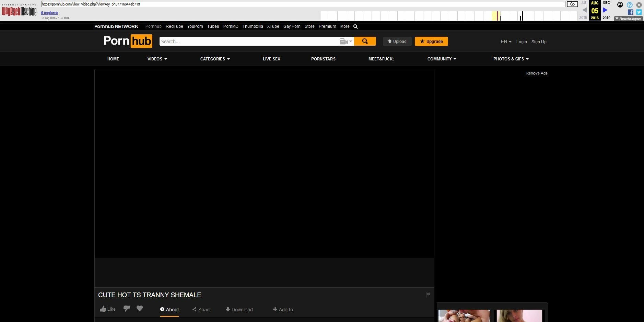Go to the HOME navigation item
644x322 pixels.
pos(113,59)
